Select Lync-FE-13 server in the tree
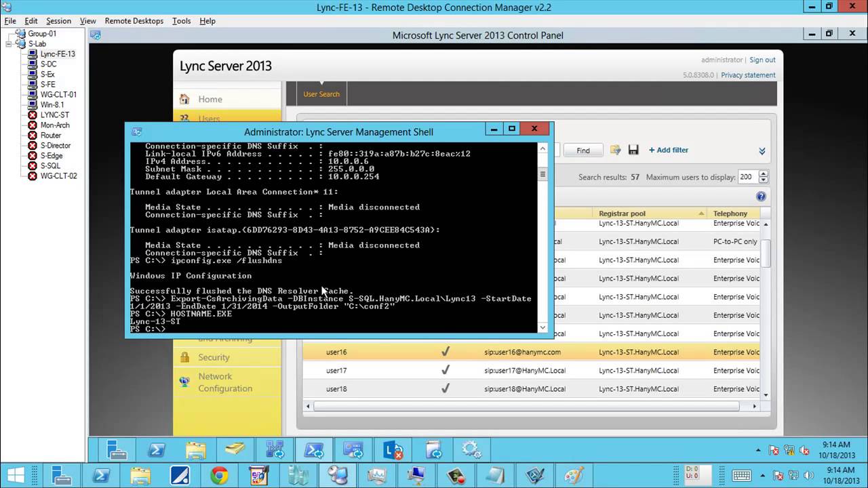 tap(58, 54)
